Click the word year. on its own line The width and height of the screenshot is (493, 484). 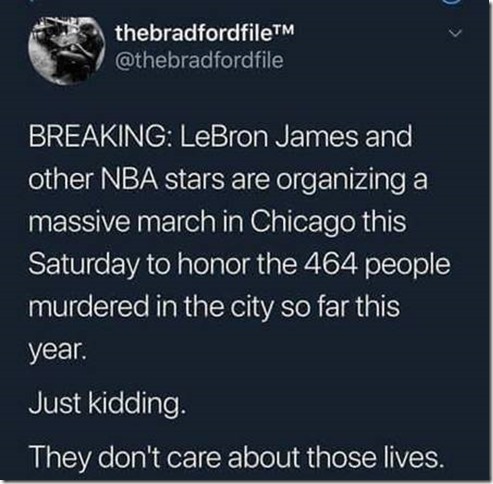point(57,351)
